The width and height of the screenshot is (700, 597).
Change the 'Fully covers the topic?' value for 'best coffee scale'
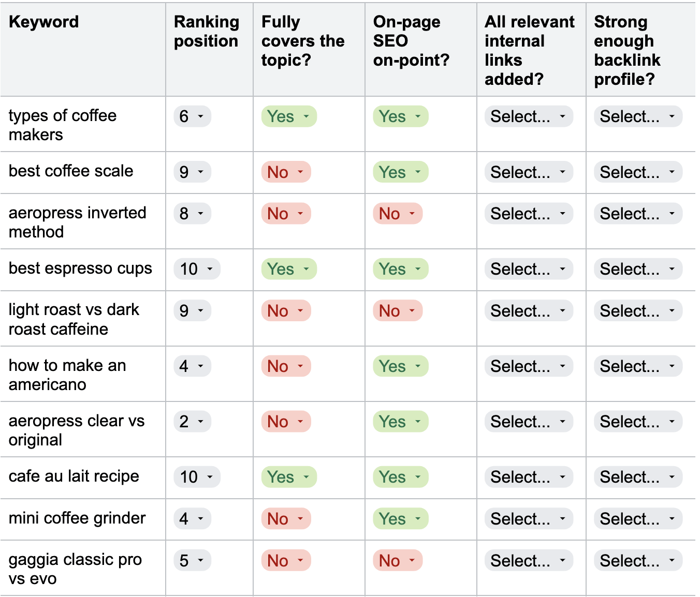tap(286, 172)
